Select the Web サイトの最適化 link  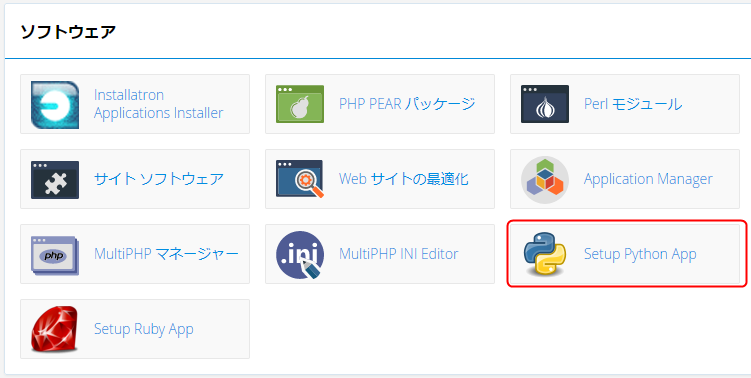point(404,179)
